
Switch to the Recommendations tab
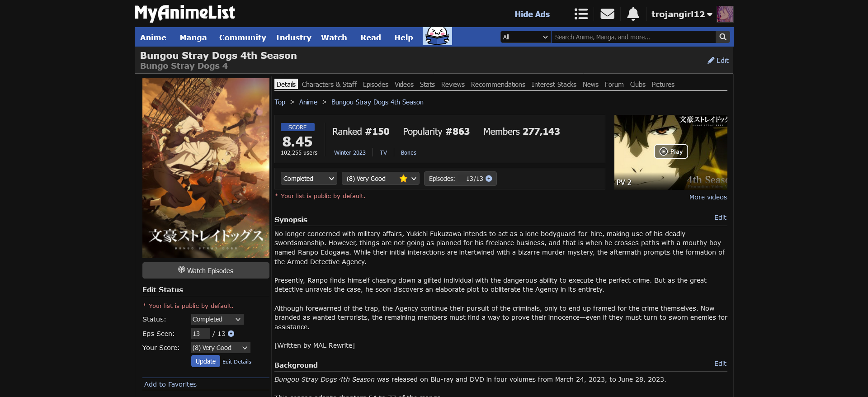(498, 85)
